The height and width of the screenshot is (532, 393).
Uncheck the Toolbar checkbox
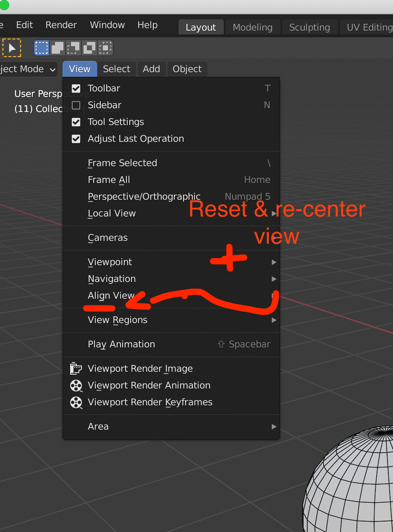coord(76,88)
